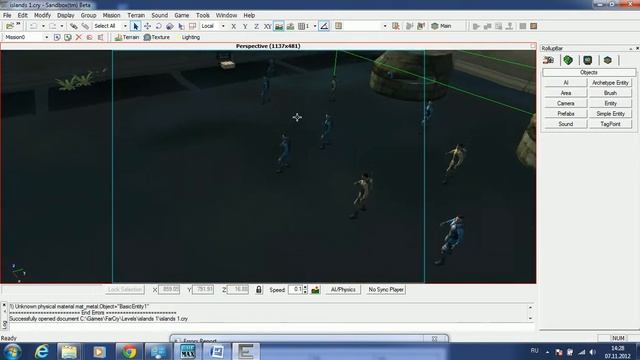
Task: Click delete named selection icon
Action: pos(396,26)
